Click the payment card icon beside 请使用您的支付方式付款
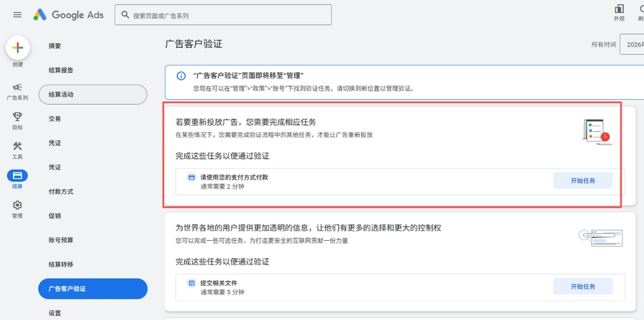This screenshot has height=320, width=644. click(x=191, y=178)
